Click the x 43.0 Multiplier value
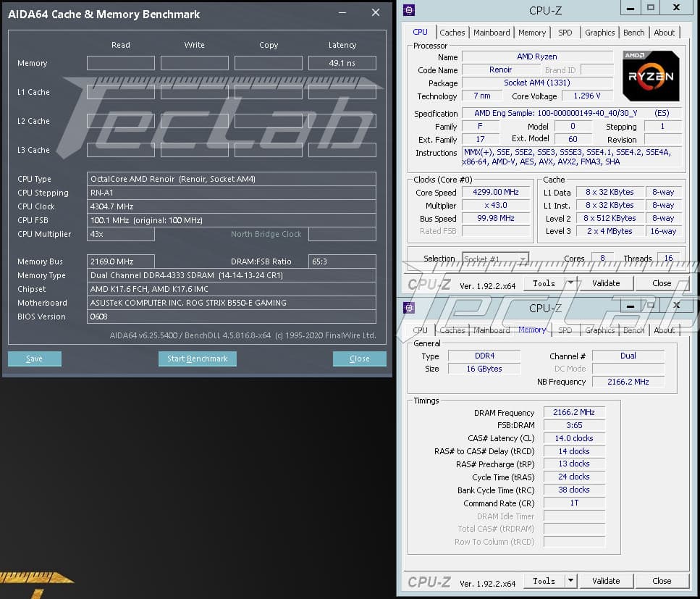The height and width of the screenshot is (599, 700). (x=496, y=205)
